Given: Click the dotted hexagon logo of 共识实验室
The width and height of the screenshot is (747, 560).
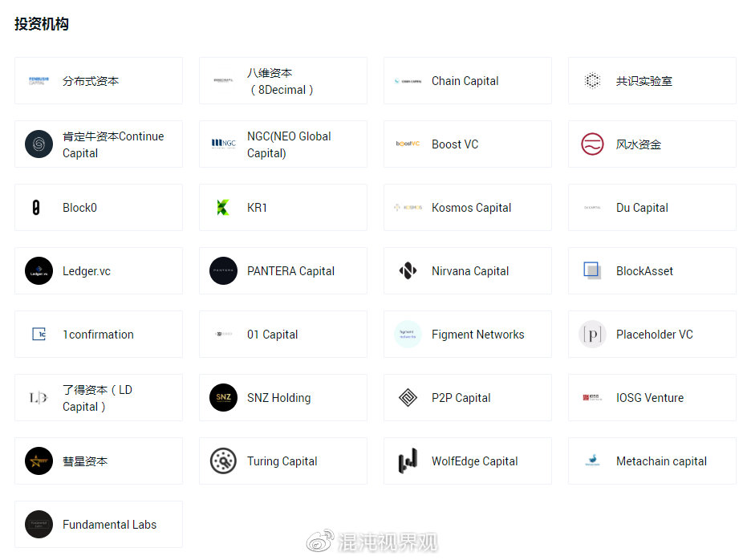Looking at the screenshot, I should click(592, 81).
